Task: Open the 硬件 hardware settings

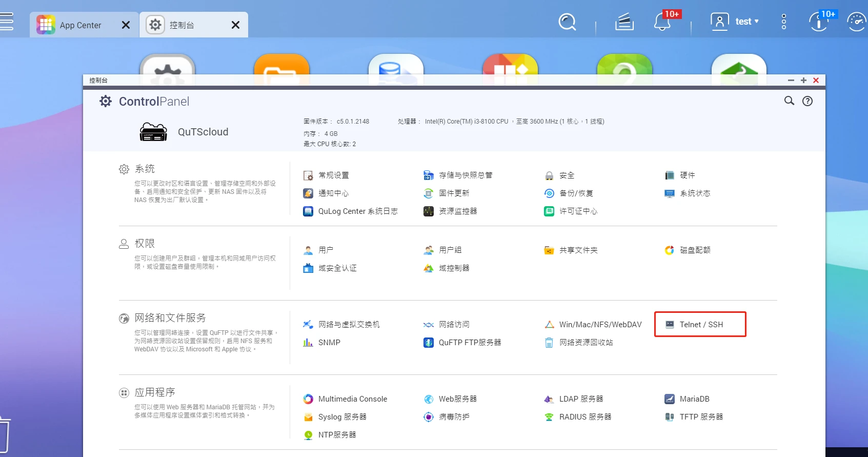Action: point(680,175)
